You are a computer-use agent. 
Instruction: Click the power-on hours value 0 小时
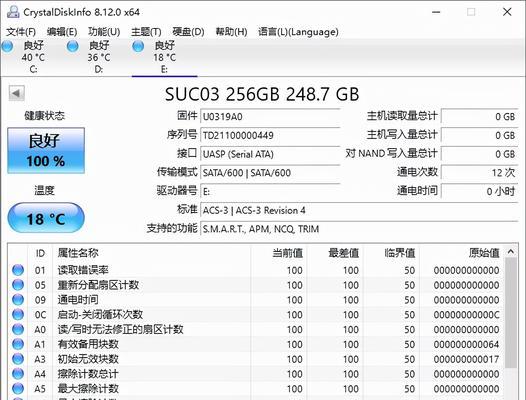[480, 192]
